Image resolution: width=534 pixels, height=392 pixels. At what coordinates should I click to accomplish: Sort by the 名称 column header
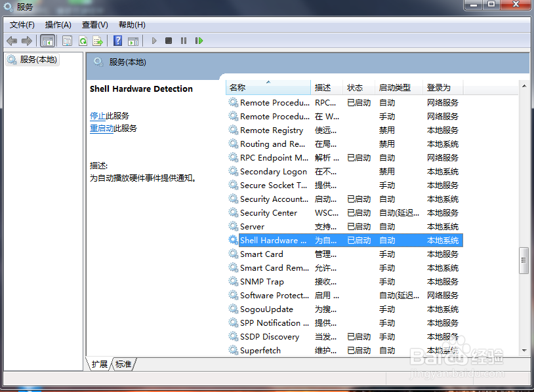268,88
